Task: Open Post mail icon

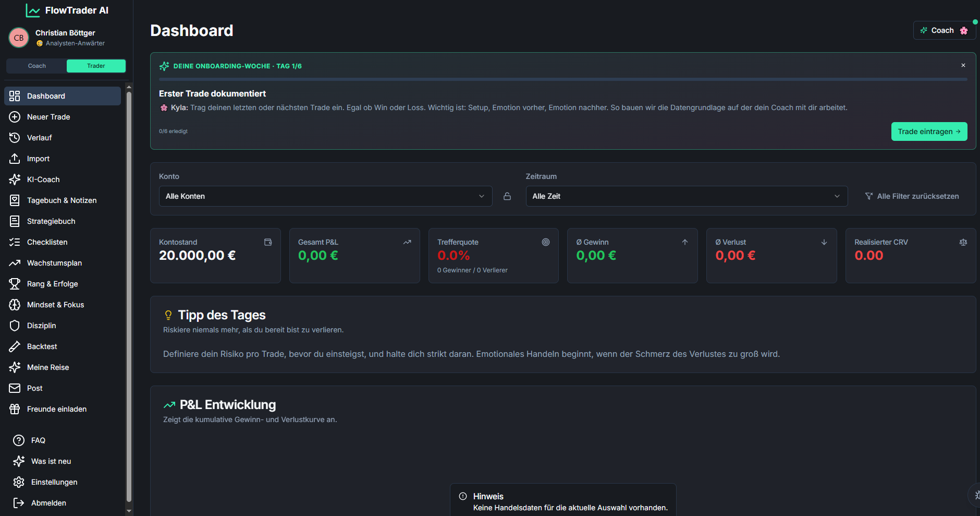Action: 15,388
